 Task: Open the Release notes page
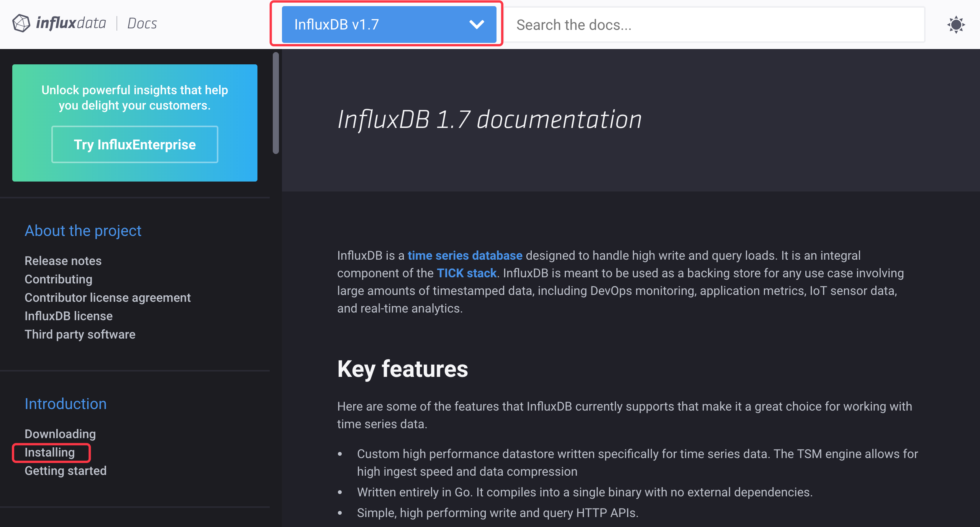click(x=63, y=261)
